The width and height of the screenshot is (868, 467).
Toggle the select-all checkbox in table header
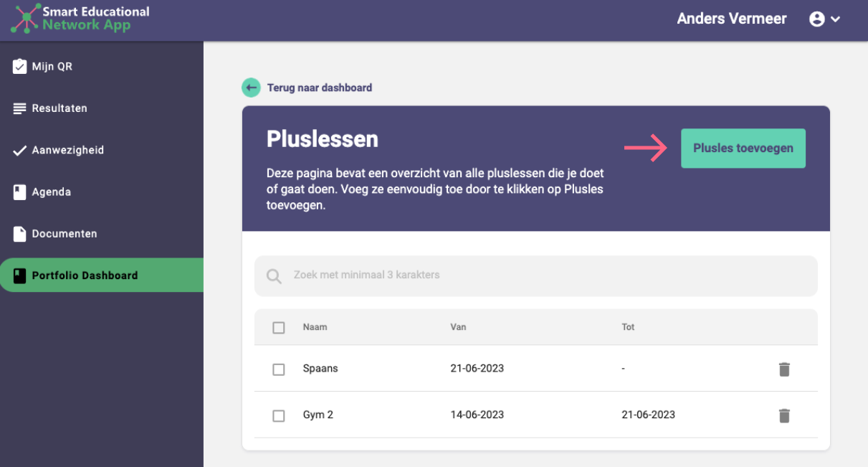coord(279,328)
